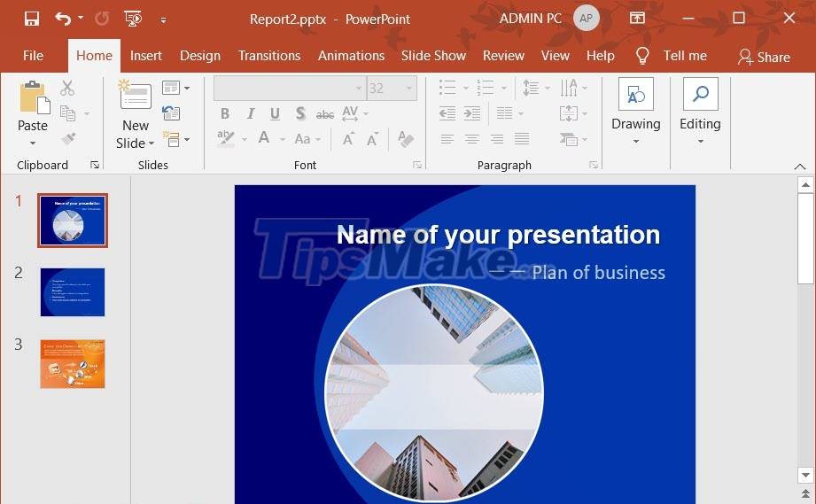Click the Redo icon in the quick access toolbar
816x504 pixels.
pyautogui.click(x=102, y=19)
